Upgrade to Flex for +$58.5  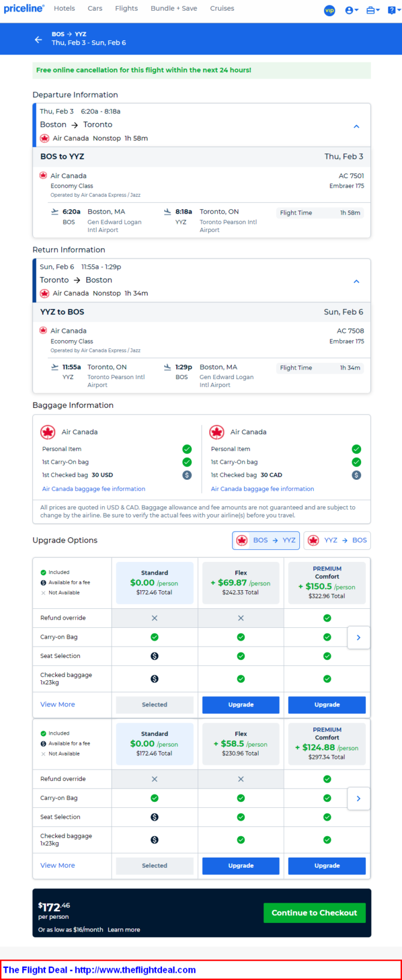[241, 865]
